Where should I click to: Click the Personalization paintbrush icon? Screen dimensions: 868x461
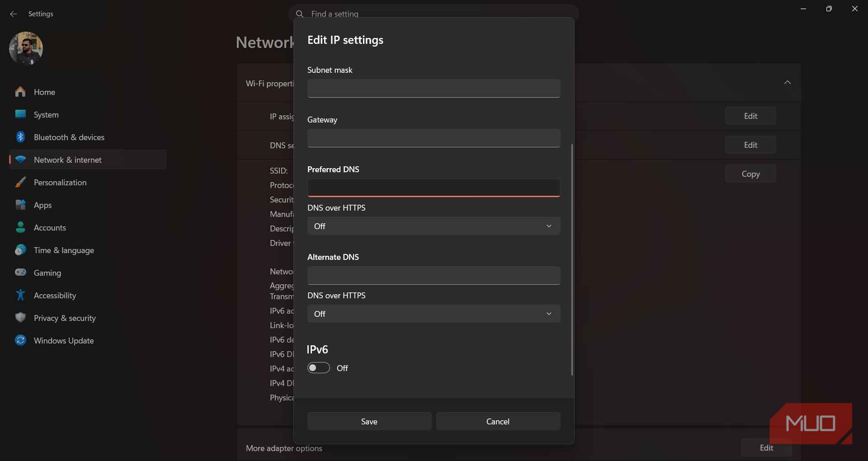20,182
